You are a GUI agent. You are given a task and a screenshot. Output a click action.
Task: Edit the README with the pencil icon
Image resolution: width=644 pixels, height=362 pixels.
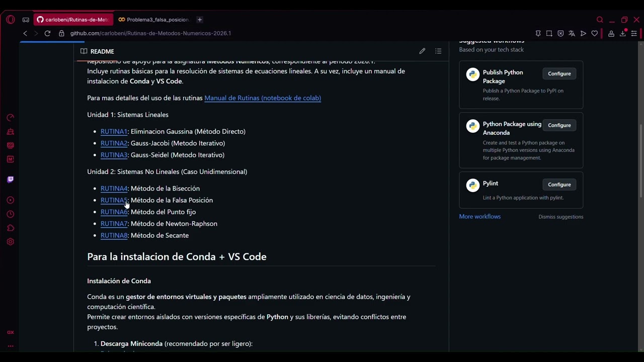click(422, 51)
